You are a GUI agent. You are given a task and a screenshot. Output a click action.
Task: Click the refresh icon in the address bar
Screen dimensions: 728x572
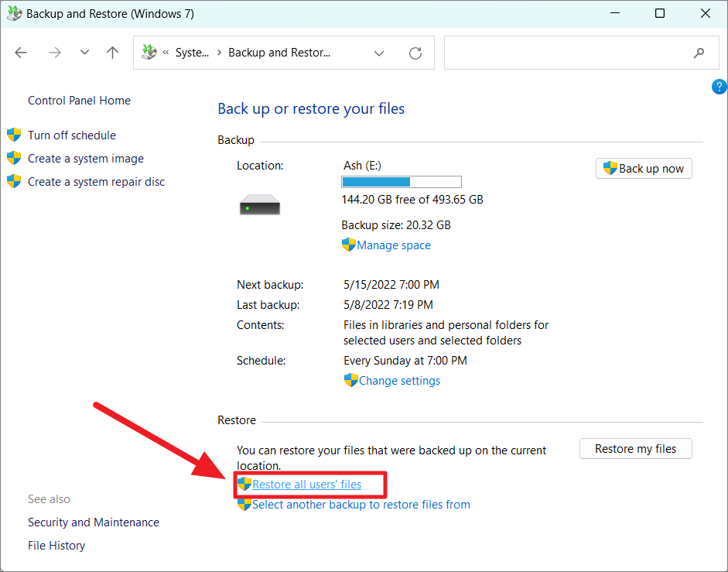pyautogui.click(x=415, y=52)
